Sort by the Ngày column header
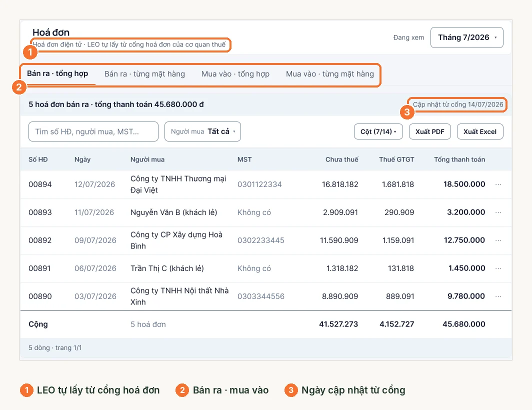Screen dimensions: 532x410 (82, 159)
